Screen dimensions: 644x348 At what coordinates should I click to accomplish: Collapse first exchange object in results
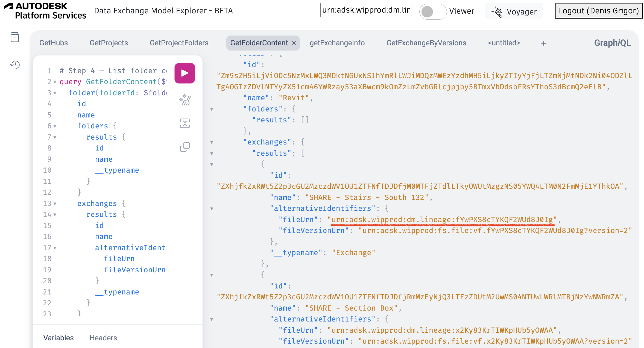coord(212,164)
